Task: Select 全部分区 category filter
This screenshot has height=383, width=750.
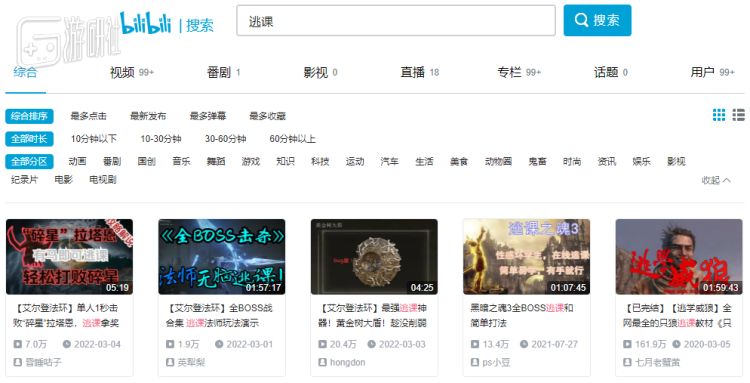Action: 29,162
